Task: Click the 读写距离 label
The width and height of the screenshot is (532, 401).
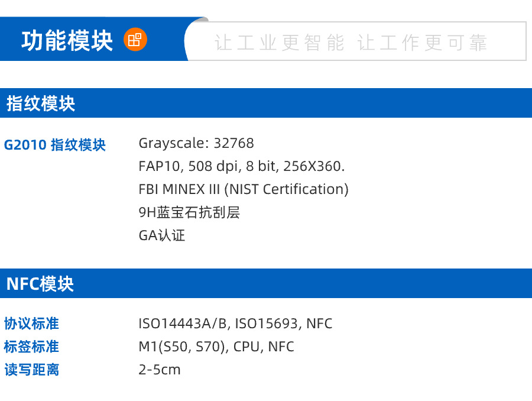Action: (31, 370)
